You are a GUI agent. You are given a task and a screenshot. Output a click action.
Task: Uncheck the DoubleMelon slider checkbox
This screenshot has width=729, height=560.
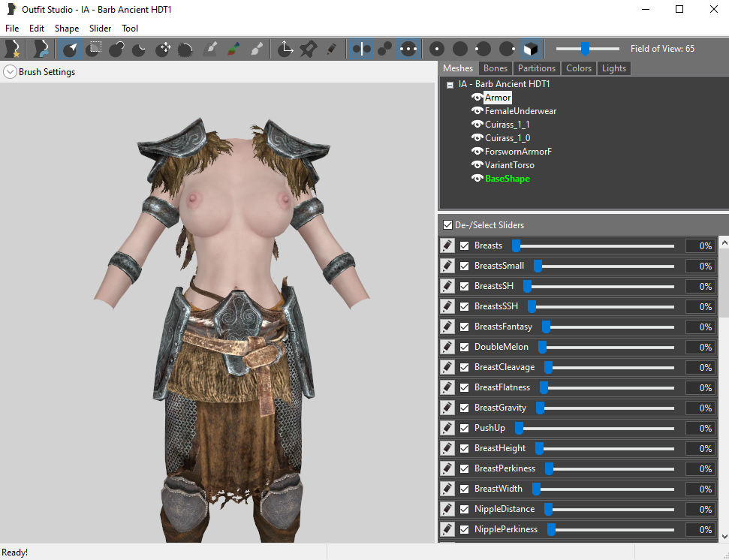click(464, 347)
